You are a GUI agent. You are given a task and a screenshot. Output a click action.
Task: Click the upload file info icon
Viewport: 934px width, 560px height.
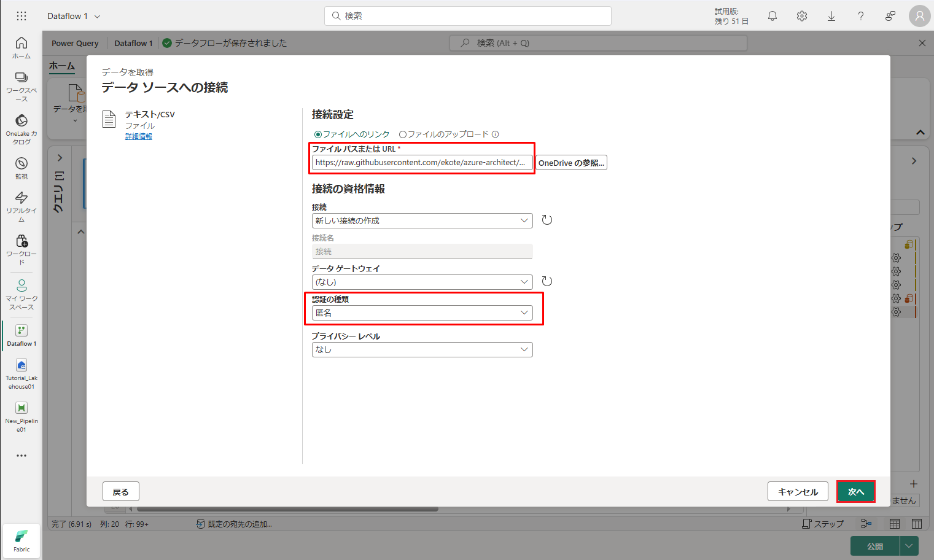click(495, 134)
